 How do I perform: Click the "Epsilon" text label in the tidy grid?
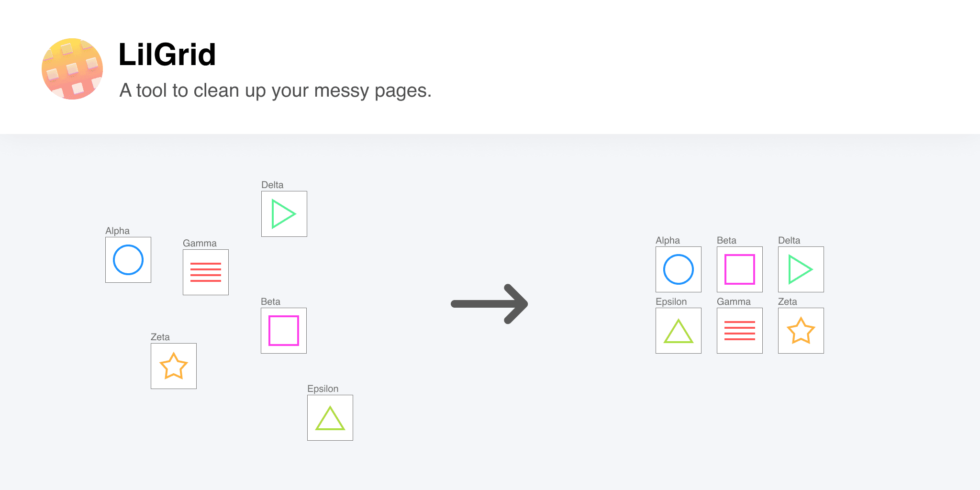pos(671,301)
